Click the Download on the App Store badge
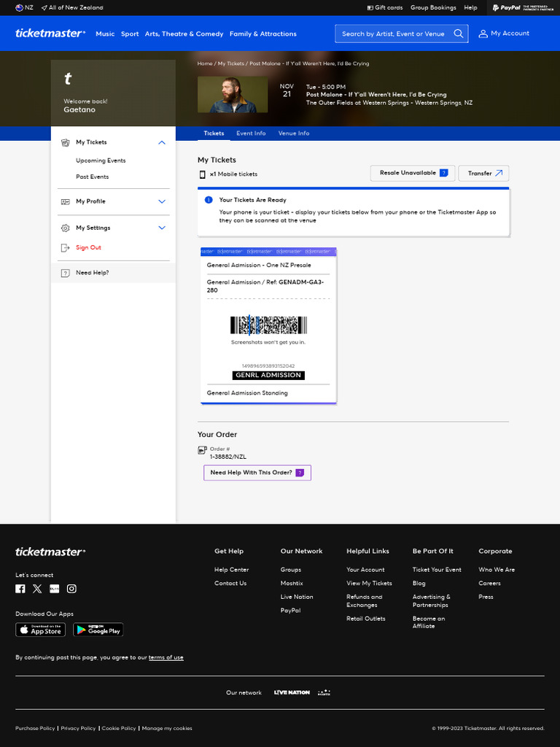The height and width of the screenshot is (747, 560). pyautogui.click(x=41, y=630)
